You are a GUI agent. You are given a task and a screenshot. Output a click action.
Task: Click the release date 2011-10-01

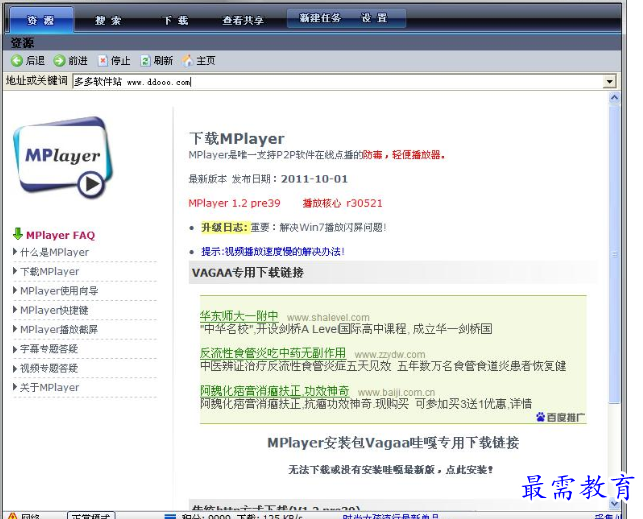(314, 179)
